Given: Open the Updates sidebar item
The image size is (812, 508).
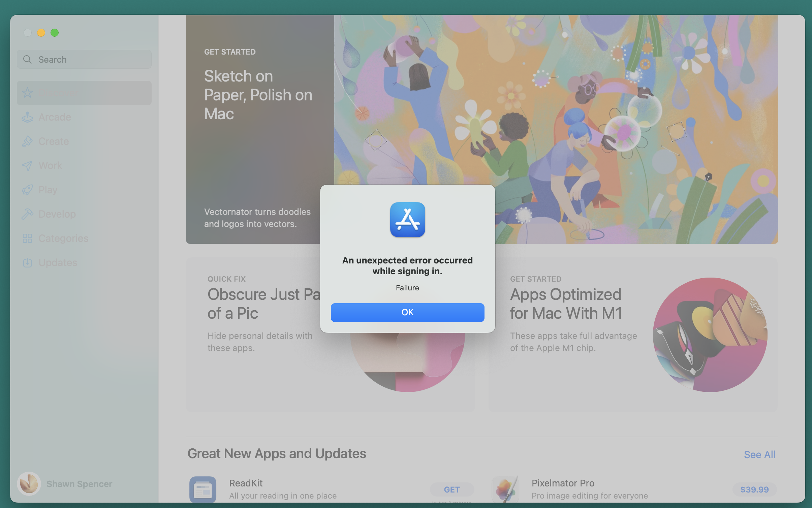Looking at the screenshot, I should click(57, 262).
